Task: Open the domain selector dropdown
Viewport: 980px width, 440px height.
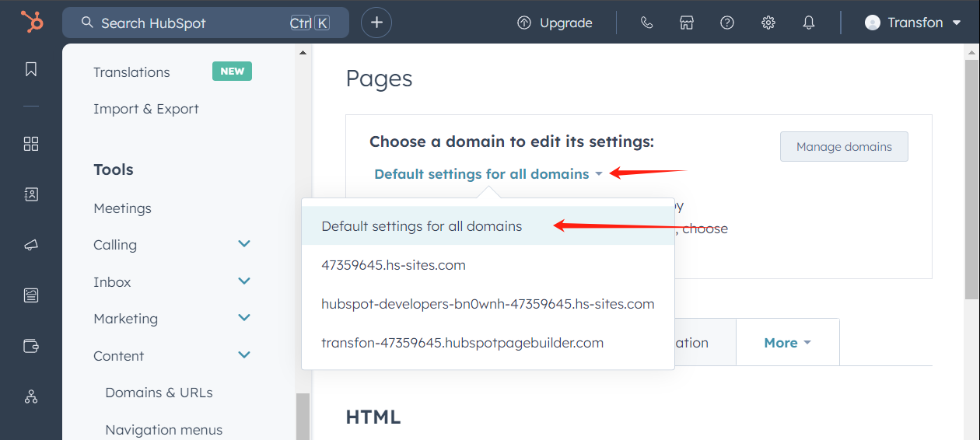Action: click(x=488, y=174)
